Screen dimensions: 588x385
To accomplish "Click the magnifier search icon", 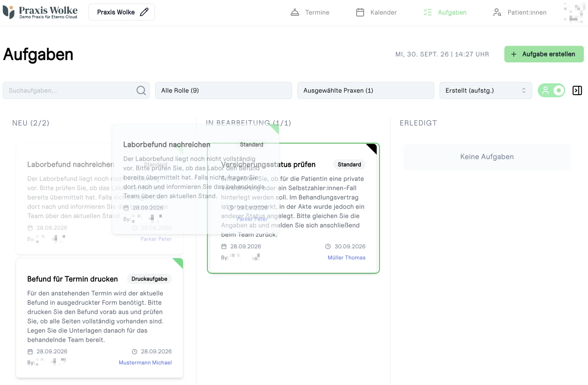I will coord(141,90).
